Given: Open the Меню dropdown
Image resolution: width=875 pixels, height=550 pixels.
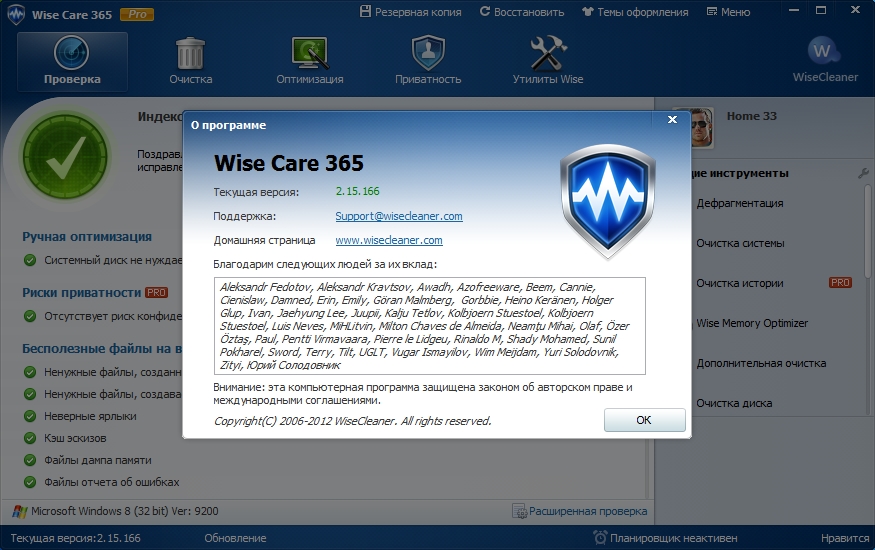Looking at the screenshot, I should 728,12.
